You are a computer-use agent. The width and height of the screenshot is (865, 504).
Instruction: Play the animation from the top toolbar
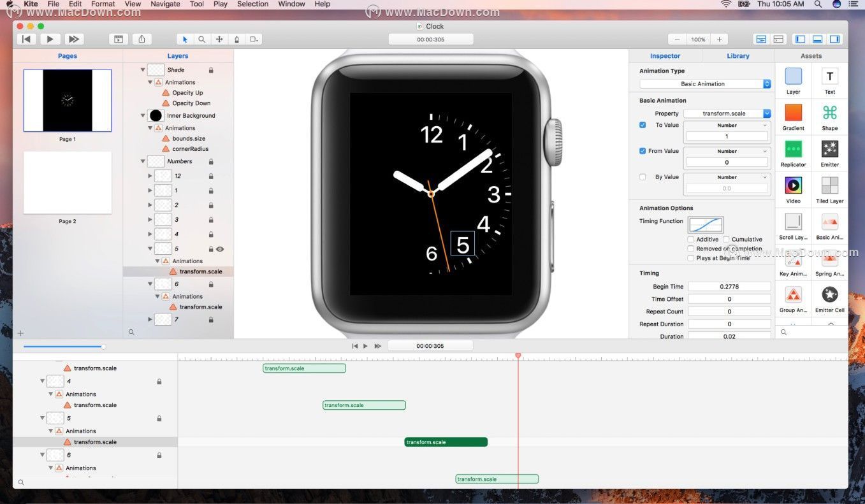pyautogui.click(x=50, y=39)
